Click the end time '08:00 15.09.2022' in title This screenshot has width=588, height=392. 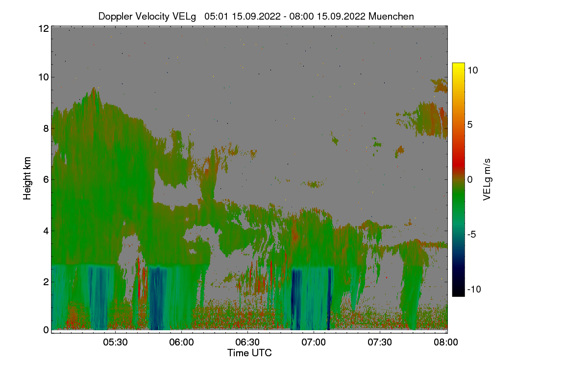[x=326, y=16]
